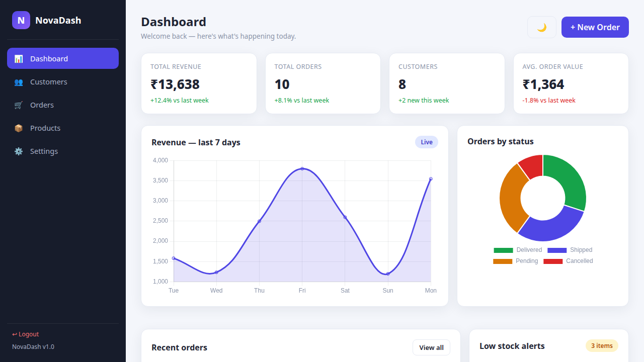This screenshot has width=644, height=362.
Task: Click the orange Pending donut segment
Action: (511, 198)
